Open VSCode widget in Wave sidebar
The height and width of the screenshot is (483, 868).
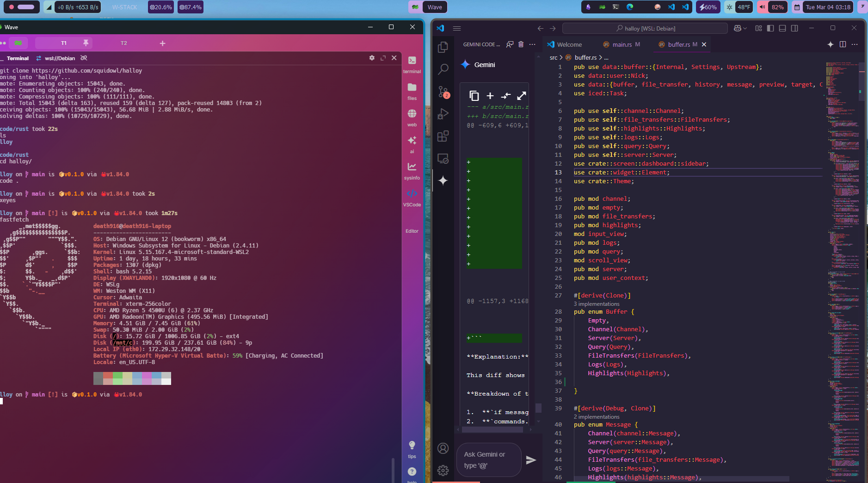pyautogui.click(x=412, y=198)
